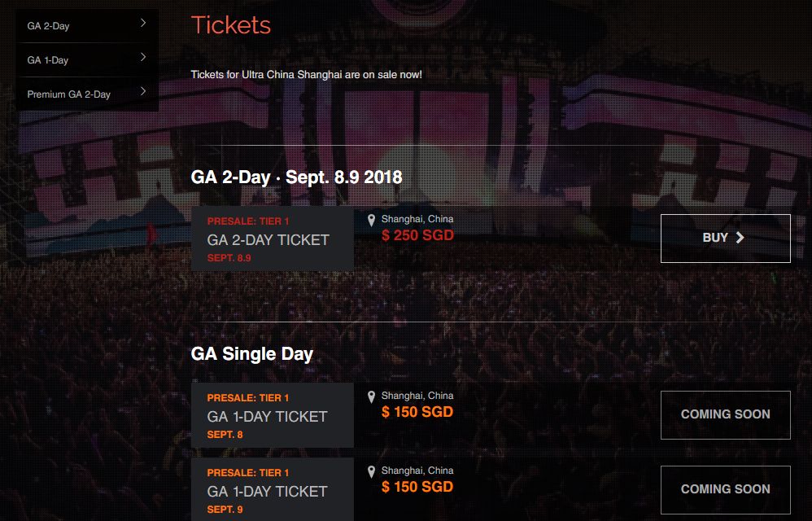Click the chevron next to GA 2-Day
Viewport: 812px width, 521px height.
coord(143,23)
